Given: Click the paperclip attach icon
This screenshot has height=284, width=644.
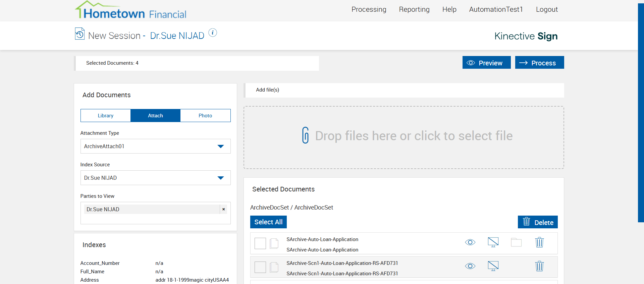Looking at the screenshot, I should point(305,135).
